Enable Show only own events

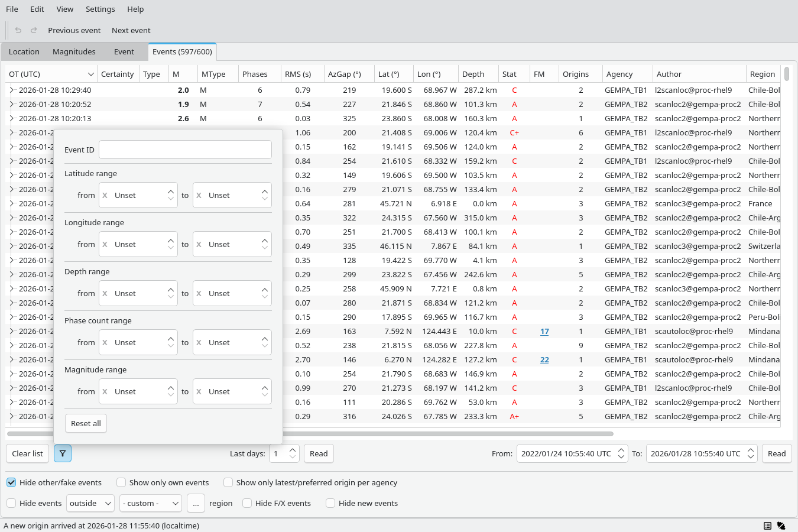[x=121, y=482]
